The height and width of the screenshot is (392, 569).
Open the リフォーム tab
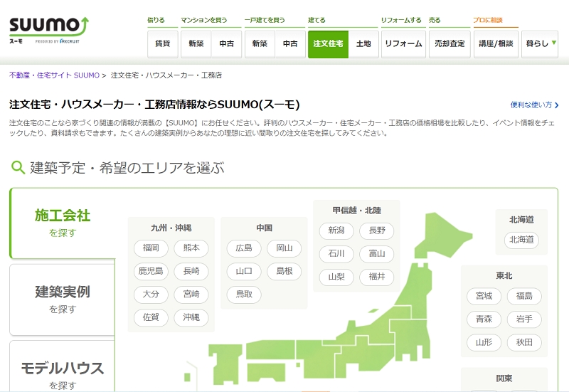[403, 44]
